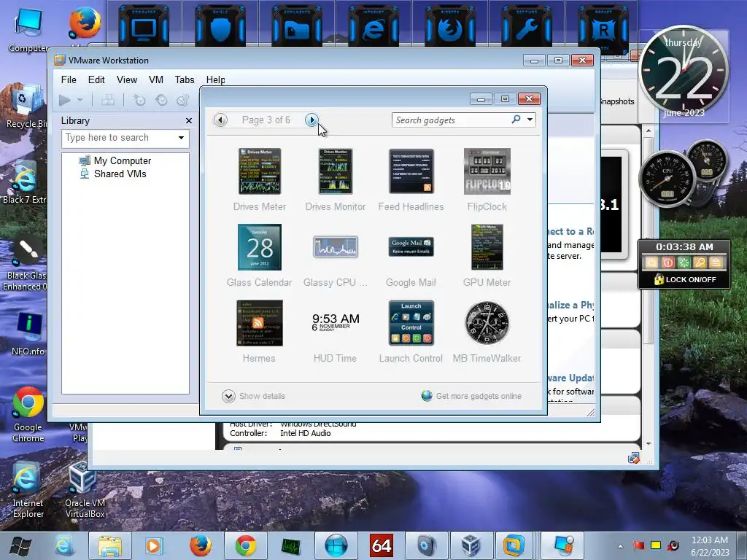Open Firefox from the taskbar
747x560 pixels.
point(201,545)
